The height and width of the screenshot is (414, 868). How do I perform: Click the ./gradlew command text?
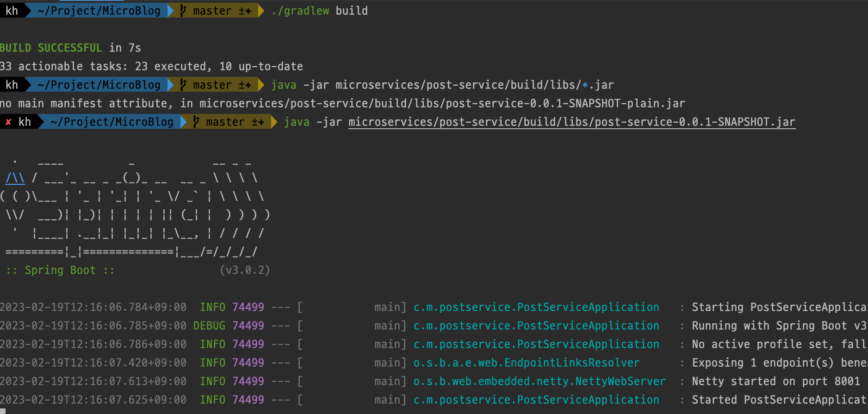300,11
